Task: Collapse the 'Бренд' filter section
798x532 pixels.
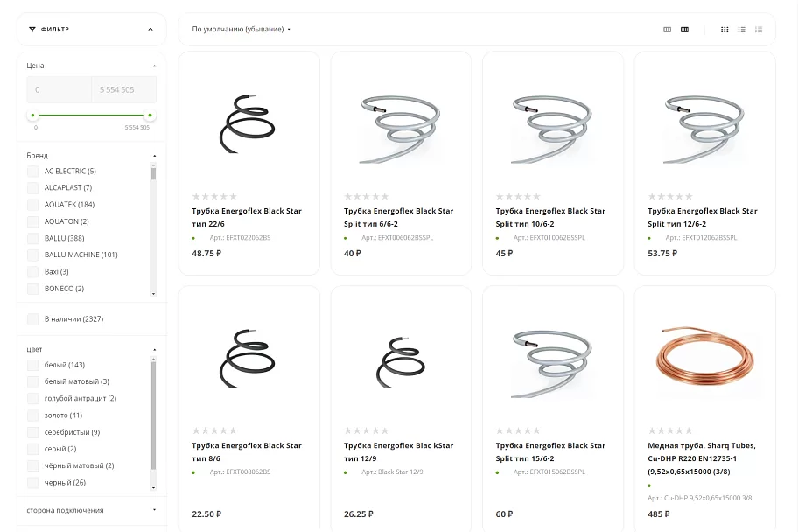Action: (154, 156)
